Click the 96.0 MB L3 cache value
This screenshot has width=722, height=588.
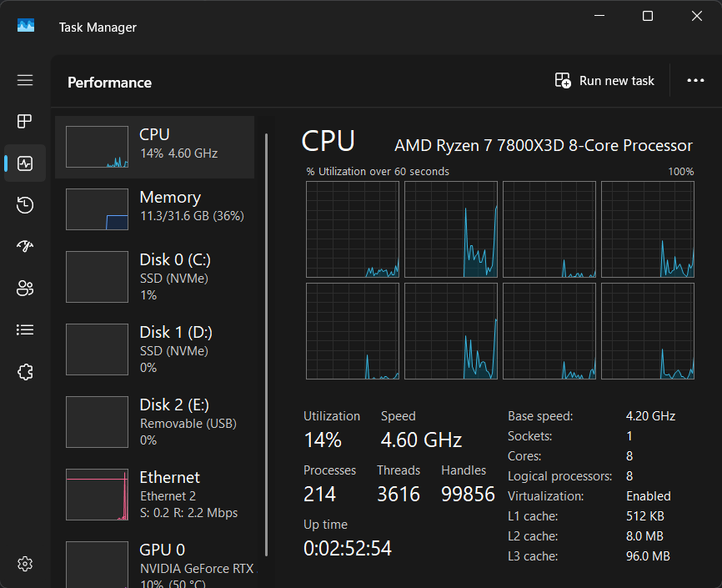coord(648,556)
